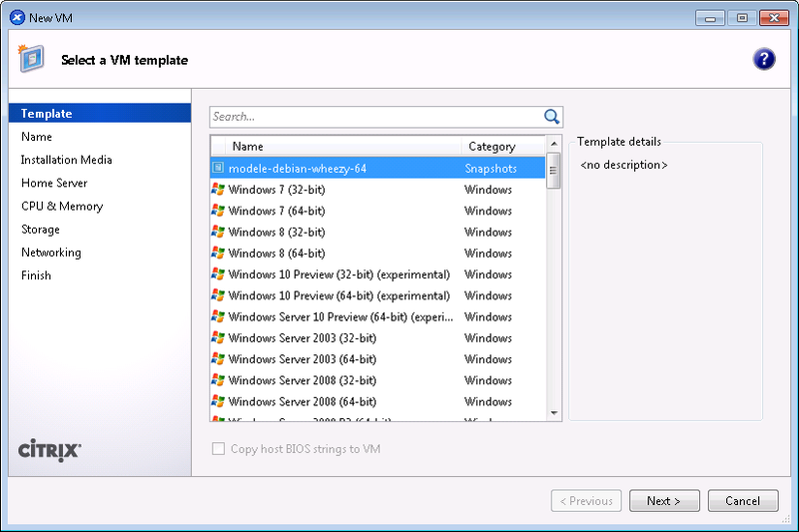
Task: Click the Windows flag icon for Windows 8 (32-bit)
Action: coord(218,232)
